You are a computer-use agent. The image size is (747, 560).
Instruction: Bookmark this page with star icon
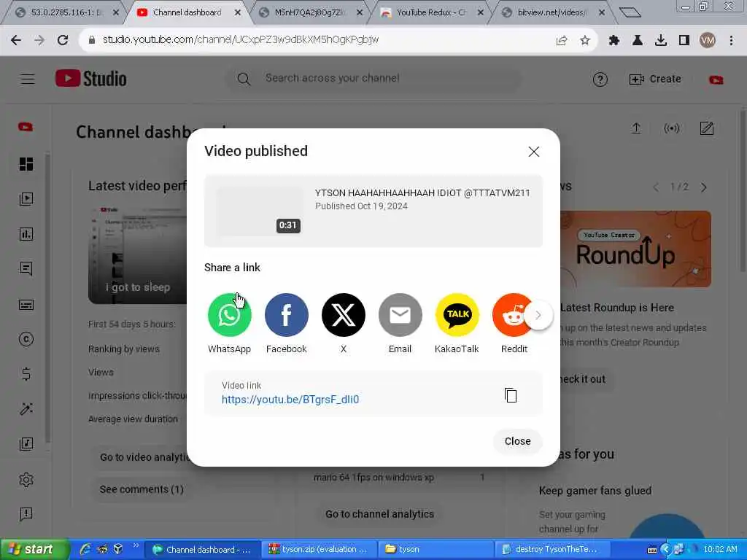tap(585, 41)
